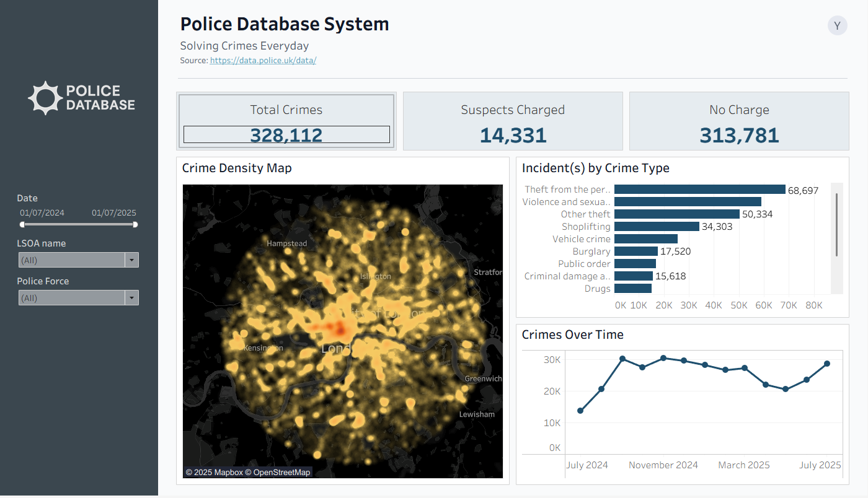
Task: Click the Lewisham label on the map
Action: click(x=477, y=414)
